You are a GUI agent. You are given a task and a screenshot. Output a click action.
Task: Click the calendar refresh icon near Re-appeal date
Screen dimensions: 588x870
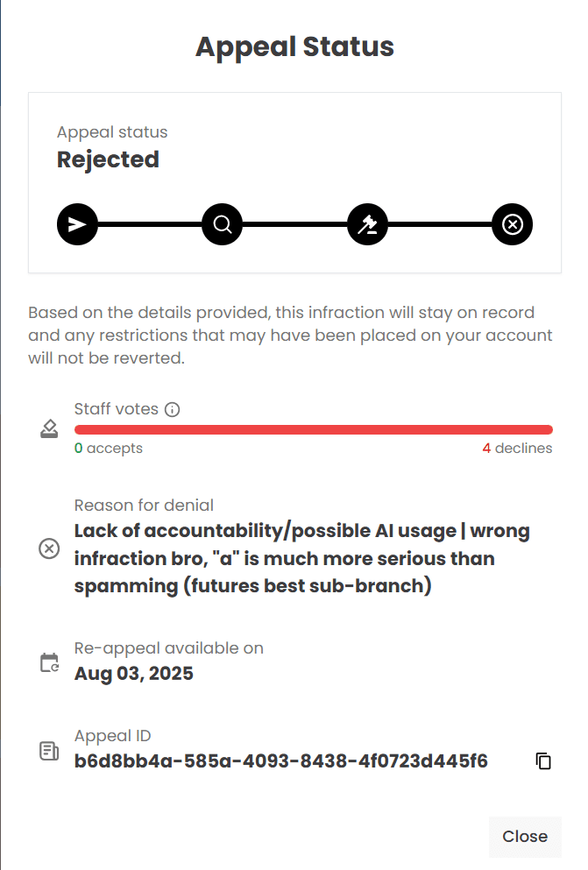coord(48,662)
